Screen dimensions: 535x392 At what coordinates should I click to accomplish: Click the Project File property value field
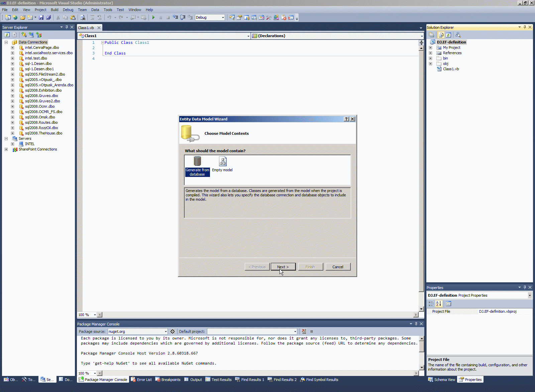coord(505,311)
